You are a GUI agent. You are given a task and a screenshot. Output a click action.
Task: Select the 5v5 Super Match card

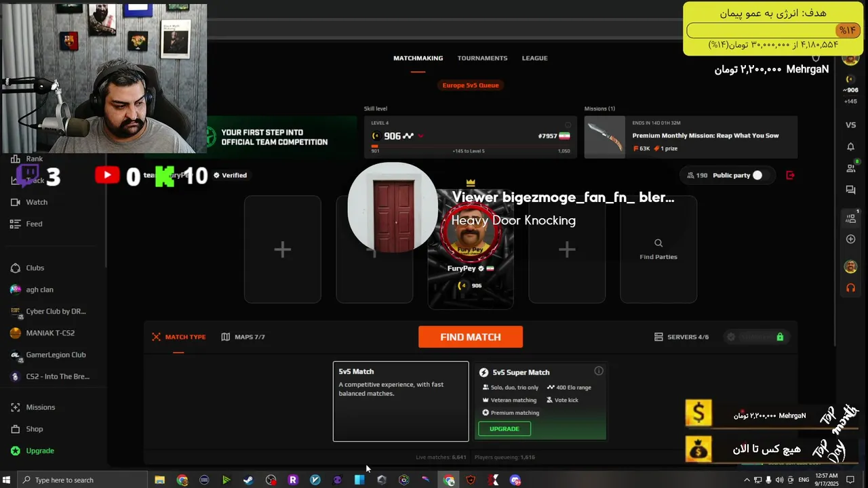(x=540, y=401)
